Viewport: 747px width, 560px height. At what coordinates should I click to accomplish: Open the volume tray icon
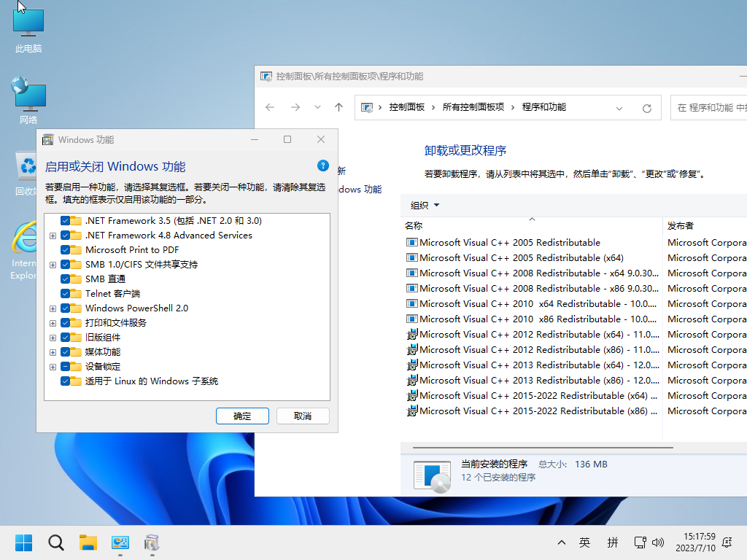[x=658, y=542]
